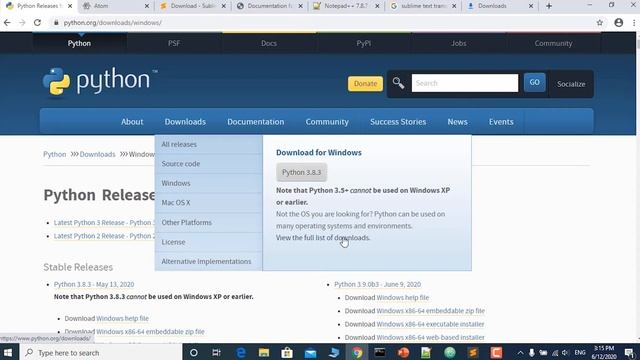640x360 pixels.
Task: Select Source code in Downloads submenu
Action: [209, 164]
